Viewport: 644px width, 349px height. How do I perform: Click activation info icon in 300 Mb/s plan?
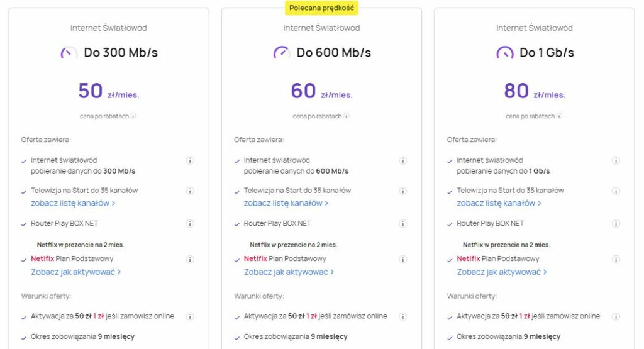pyautogui.click(x=190, y=316)
